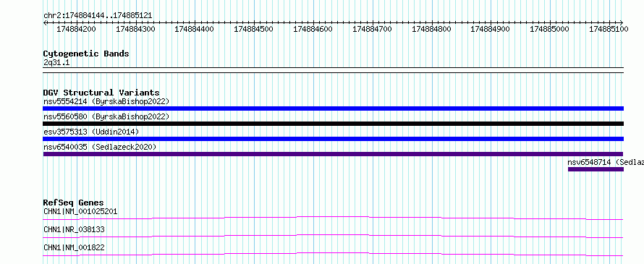Click the RefSeq Genes track title
The image size is (644, 264).
pos(74,203)
